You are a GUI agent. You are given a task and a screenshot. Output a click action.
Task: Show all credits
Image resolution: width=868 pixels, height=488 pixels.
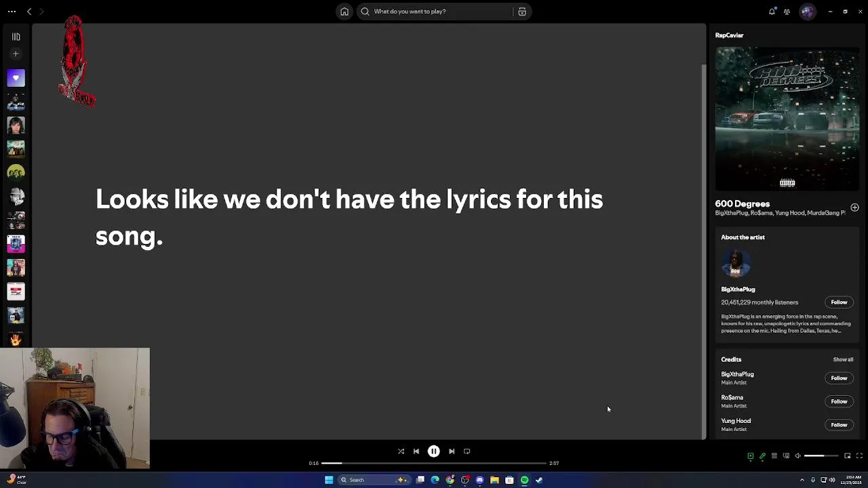(843, 360)
